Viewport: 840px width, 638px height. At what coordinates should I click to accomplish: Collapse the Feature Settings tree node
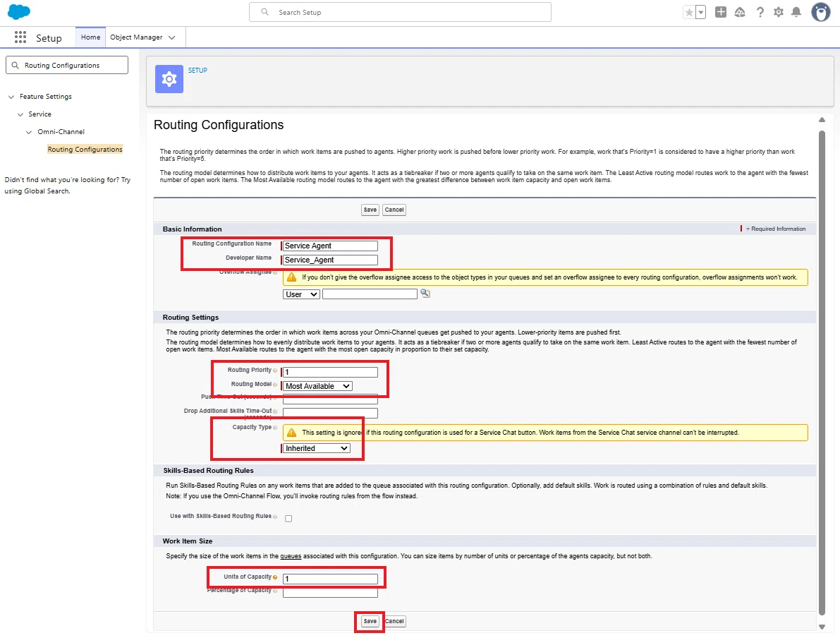tap(11, 97)
